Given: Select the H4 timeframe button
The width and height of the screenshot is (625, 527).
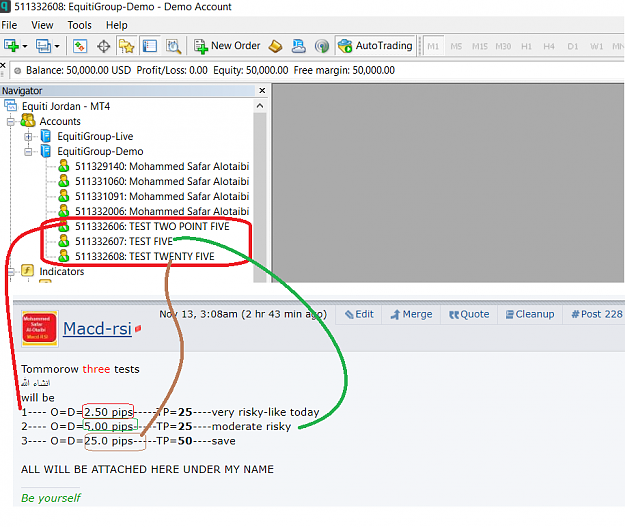Looking at the screenshot, I should pyautogui.click(x=549, y=46).
